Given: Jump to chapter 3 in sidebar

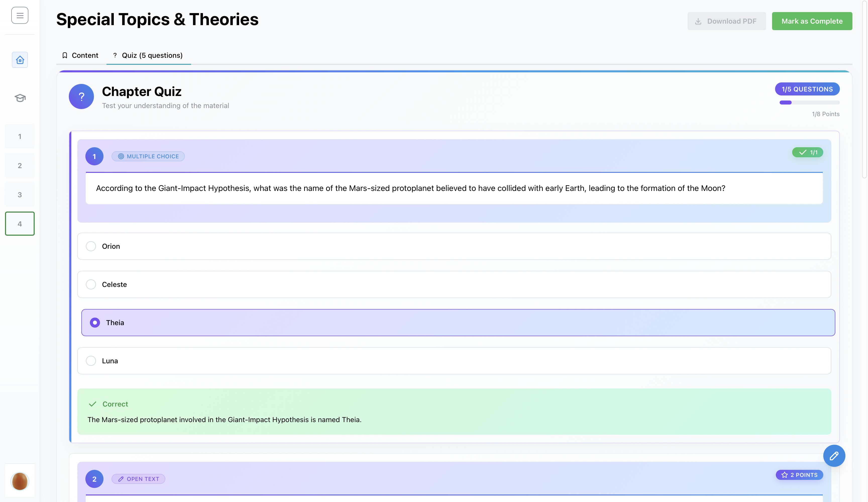Looking at the screenshot, I should point(20,195).
